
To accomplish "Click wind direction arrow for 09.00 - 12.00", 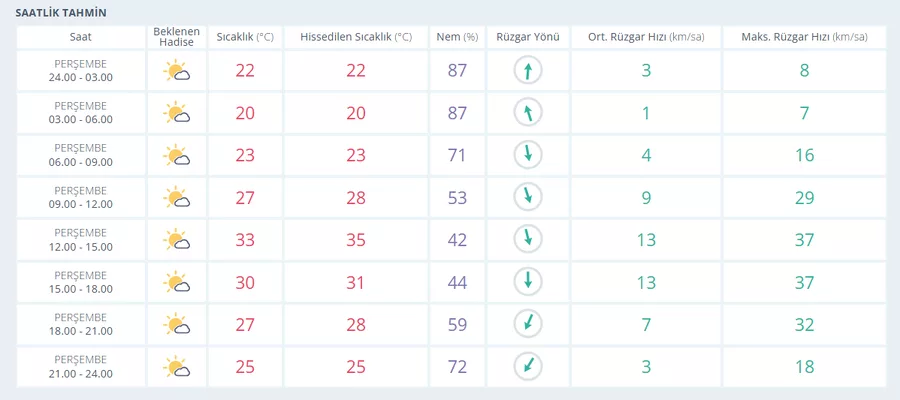I will click(528, 197).
